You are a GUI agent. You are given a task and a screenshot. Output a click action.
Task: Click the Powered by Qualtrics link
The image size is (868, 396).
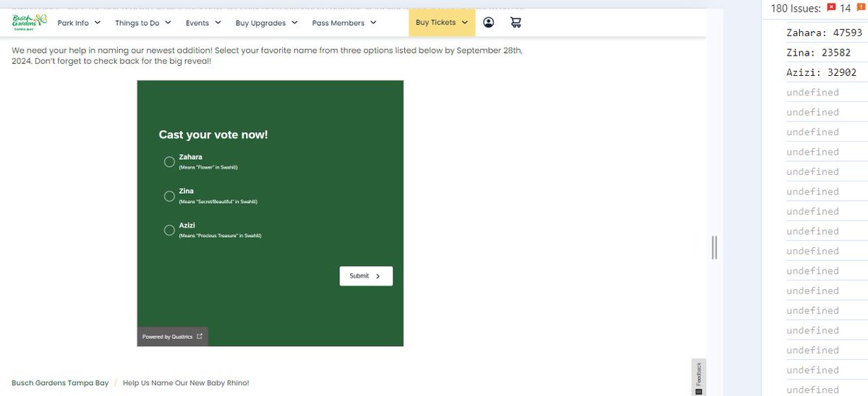(172, 337)
